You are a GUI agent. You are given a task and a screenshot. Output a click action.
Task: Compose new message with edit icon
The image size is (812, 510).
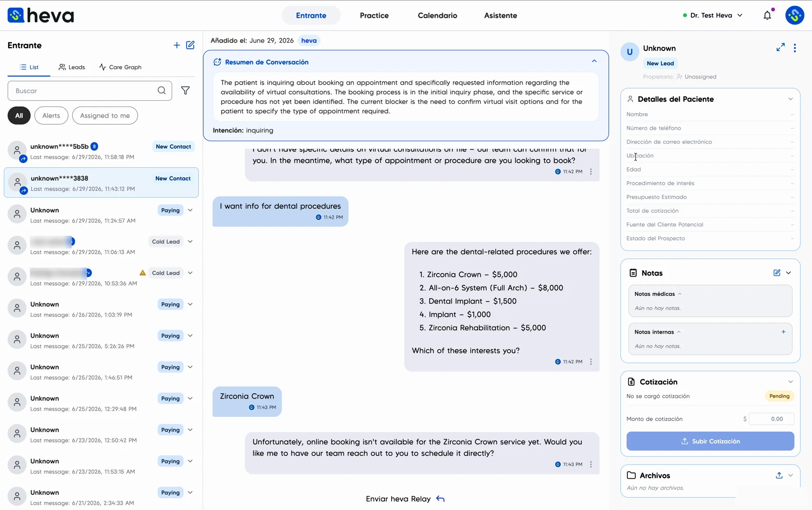pos(190,45)
